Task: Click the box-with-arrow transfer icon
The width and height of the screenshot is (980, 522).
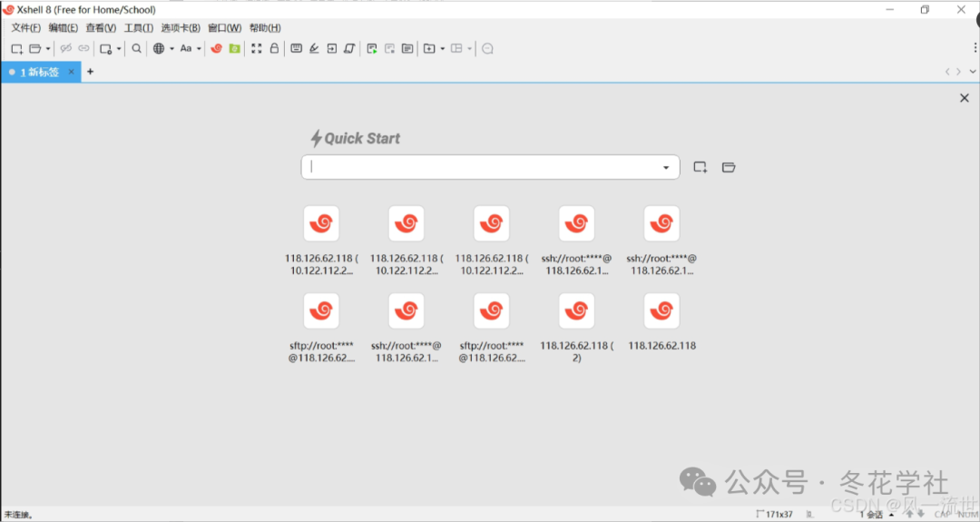Action: (331, 49)
